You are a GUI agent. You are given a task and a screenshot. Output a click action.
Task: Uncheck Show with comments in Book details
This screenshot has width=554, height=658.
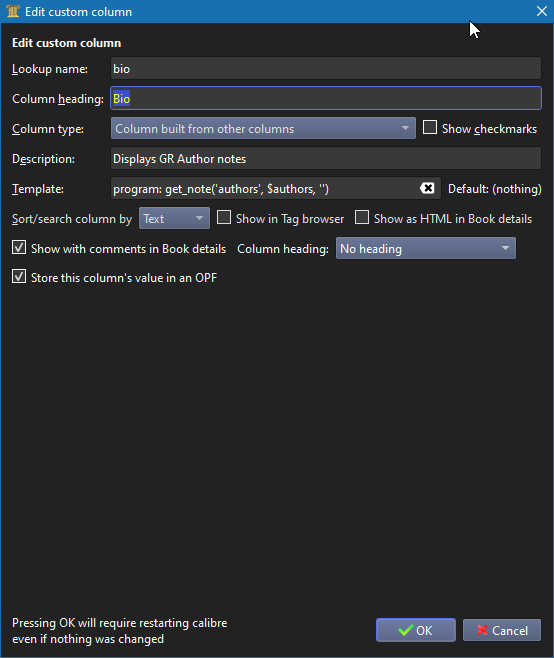coord(19,248)
